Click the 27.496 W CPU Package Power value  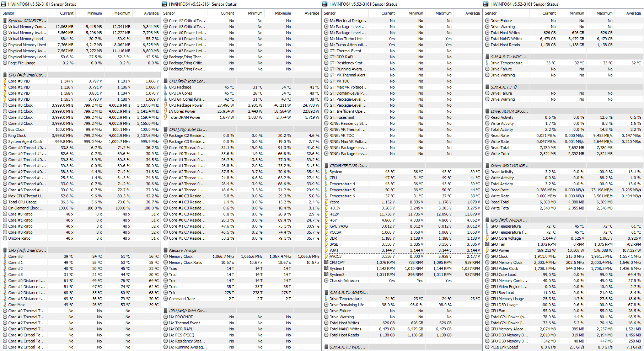pos(226,105)
